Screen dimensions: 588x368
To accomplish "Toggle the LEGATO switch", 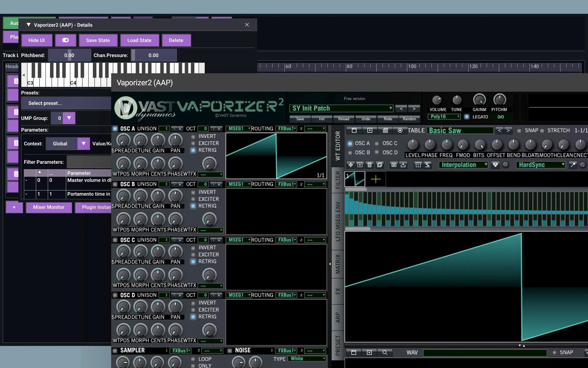I will (467, 117).
